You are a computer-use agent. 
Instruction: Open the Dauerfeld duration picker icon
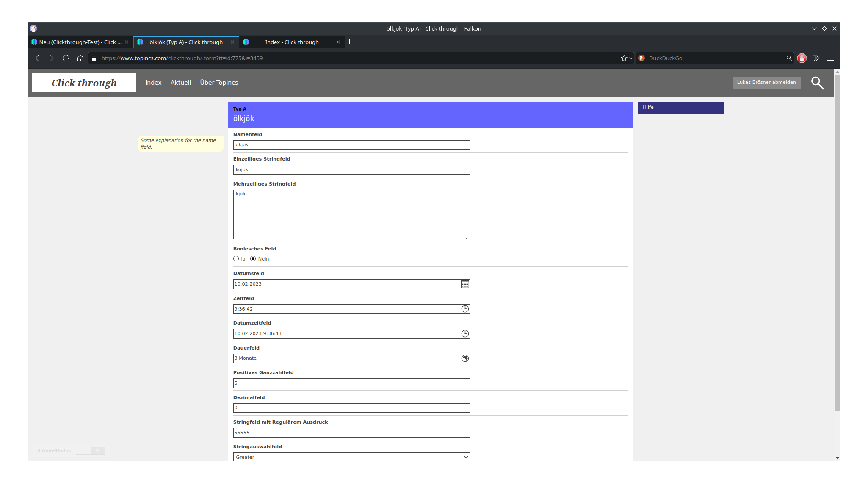(x=465, y=358)
